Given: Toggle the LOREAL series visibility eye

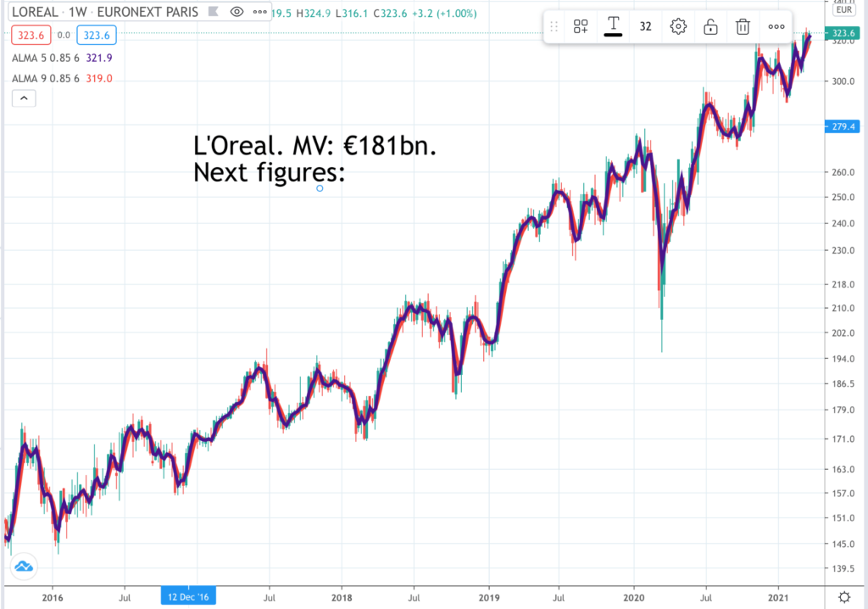Looking at the screenshot, I should pyautogui.click(x=236, y=12).
